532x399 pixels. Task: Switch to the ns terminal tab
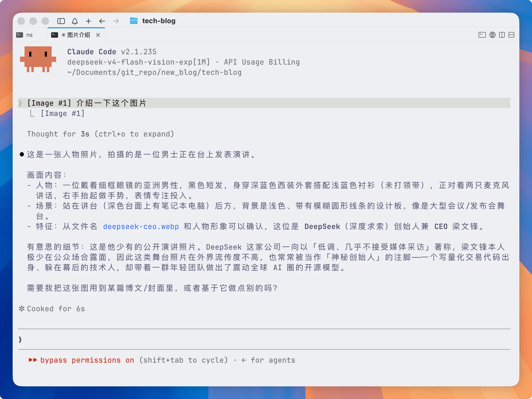(x=30, y=35)
